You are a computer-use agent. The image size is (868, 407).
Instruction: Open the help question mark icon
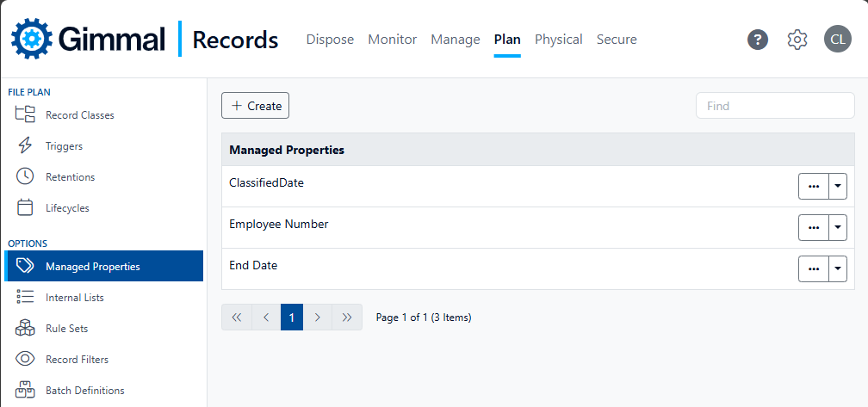click(758, 40)
